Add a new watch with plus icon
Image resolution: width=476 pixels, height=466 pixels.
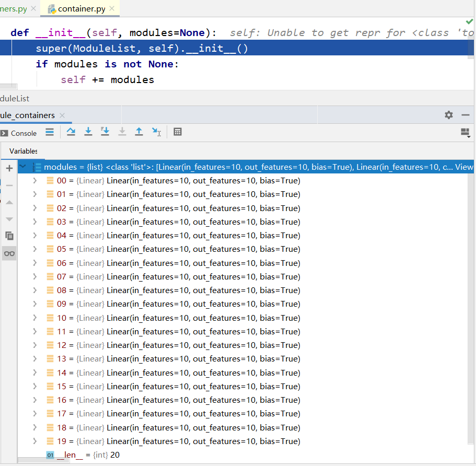(9, 168)
